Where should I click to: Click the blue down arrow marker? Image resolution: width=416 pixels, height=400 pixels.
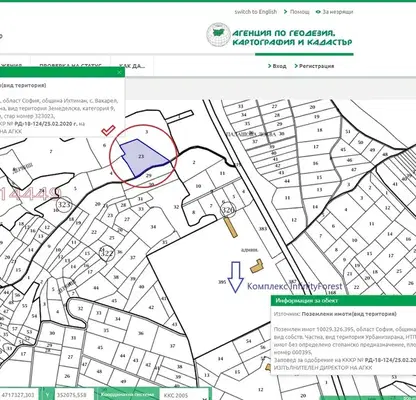click(x=236, y=277)
